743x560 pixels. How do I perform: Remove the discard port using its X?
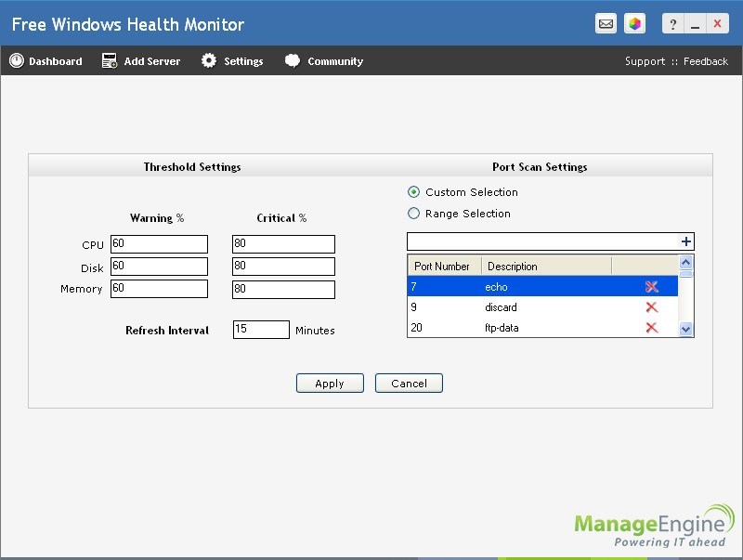tap(653, 307)
